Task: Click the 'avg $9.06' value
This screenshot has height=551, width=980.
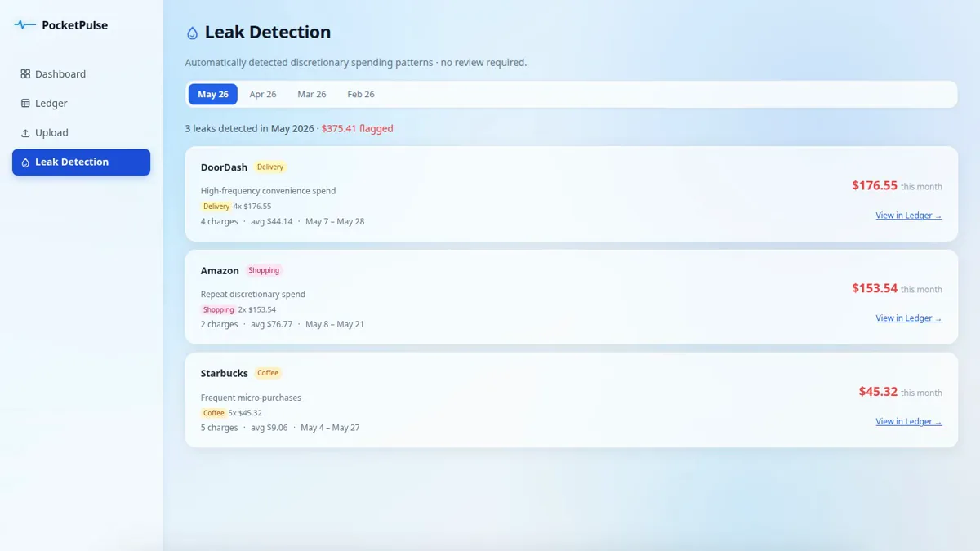Action: coord(269,428)
